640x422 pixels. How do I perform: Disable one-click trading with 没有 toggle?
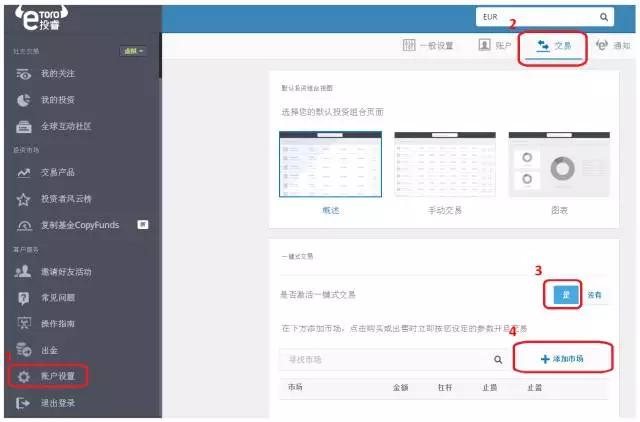tap(595, 295)
